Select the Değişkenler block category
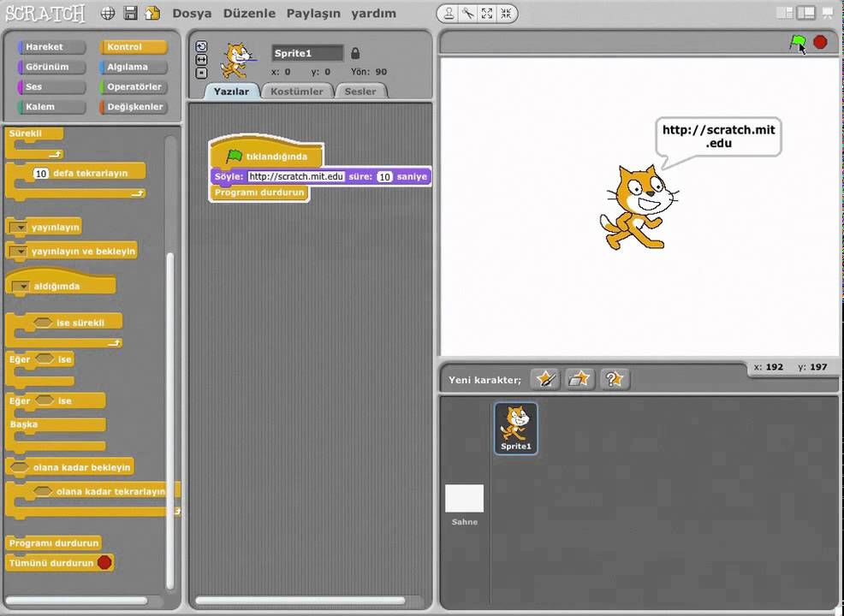Image resolution: width=844 pixels, height=616 pixels. tap(134, 107)
